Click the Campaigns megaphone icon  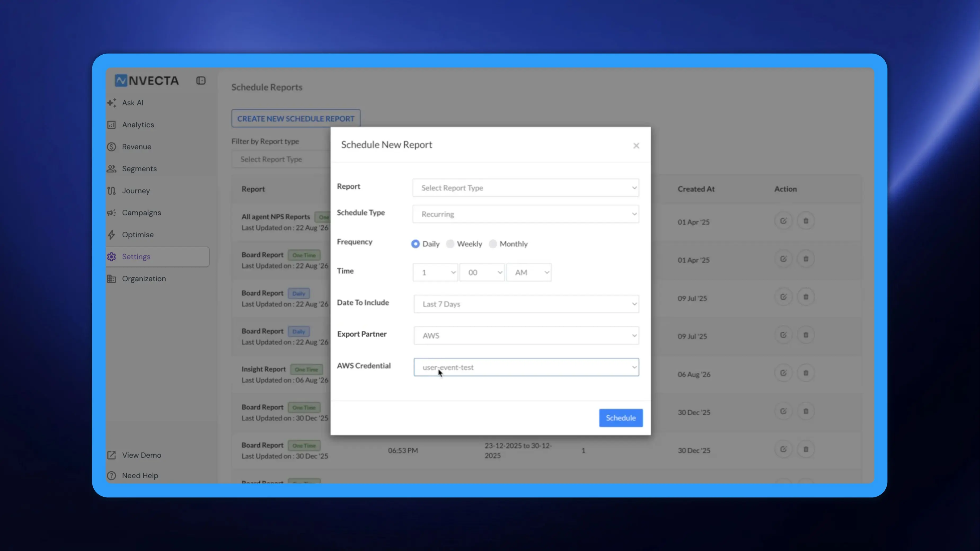pyautogui.click(x=112, y=213)
